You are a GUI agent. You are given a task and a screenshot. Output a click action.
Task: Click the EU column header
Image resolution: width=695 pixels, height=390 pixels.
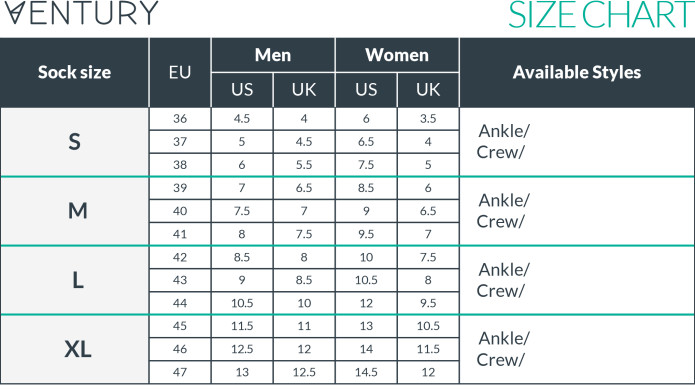(180, 72)
